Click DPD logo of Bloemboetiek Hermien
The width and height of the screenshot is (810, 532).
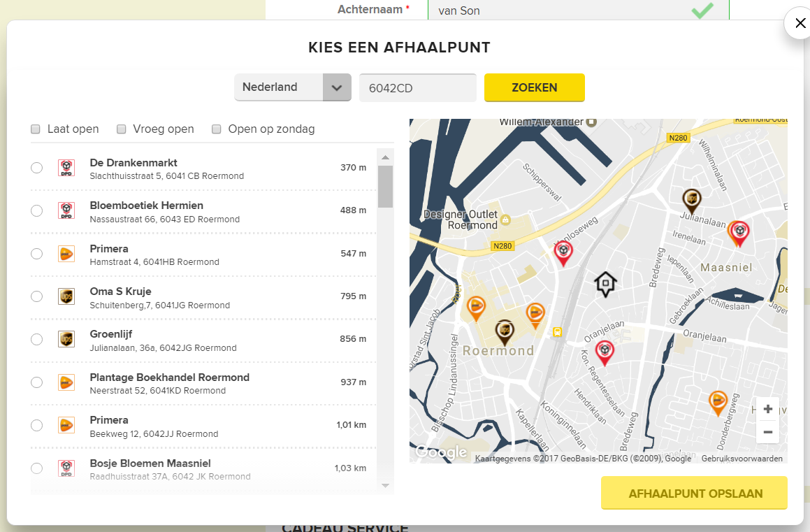(66, 210)
